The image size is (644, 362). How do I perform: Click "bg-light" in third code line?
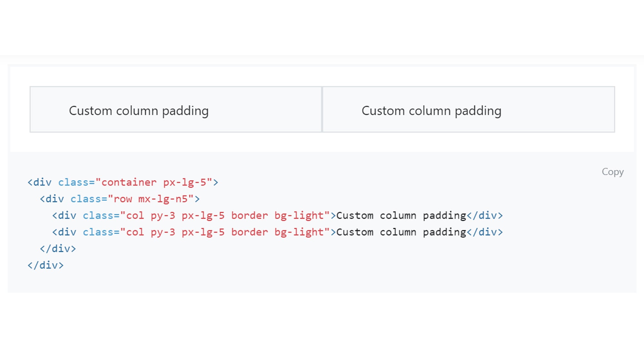pyautogui.click(x=299, y=216)
